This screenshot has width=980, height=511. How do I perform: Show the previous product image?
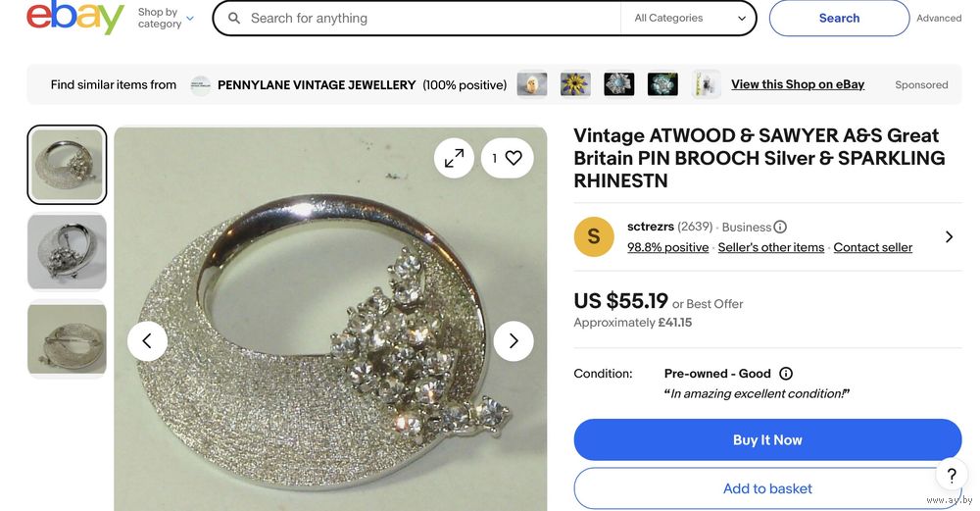pyautogui.click(x=147, y=341)
